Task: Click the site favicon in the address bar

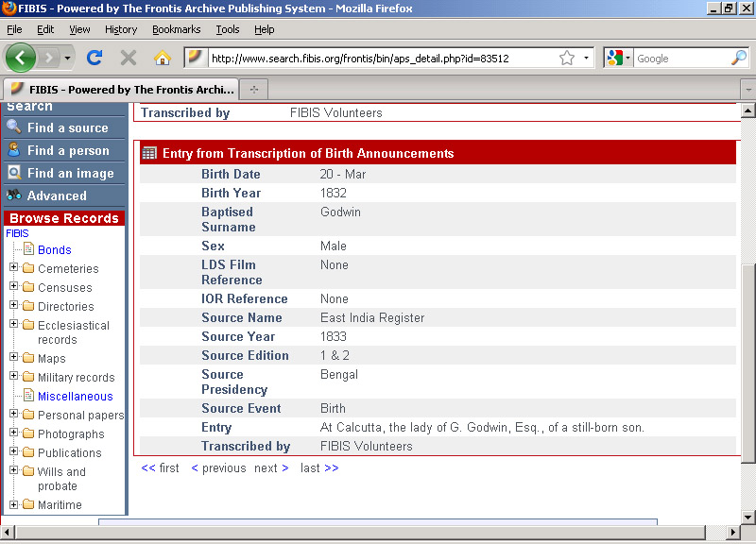Action: pyautogui.click(x=196, y=58)
